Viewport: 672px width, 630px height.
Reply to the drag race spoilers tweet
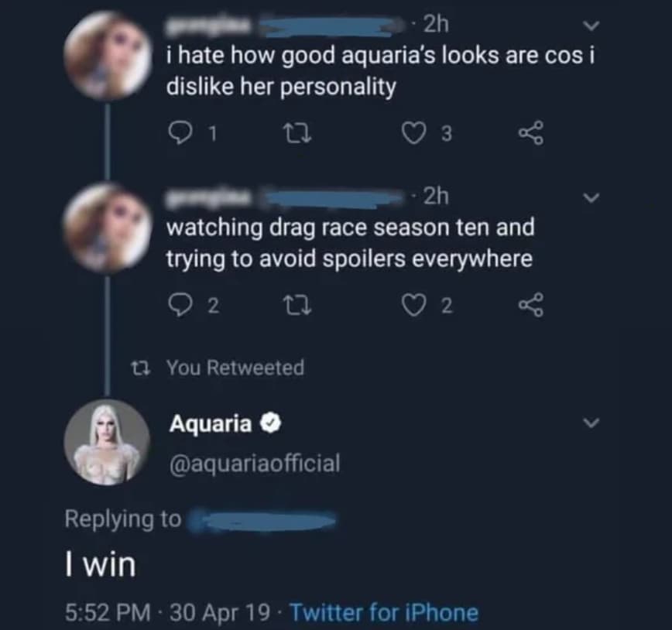coord(180,306)
